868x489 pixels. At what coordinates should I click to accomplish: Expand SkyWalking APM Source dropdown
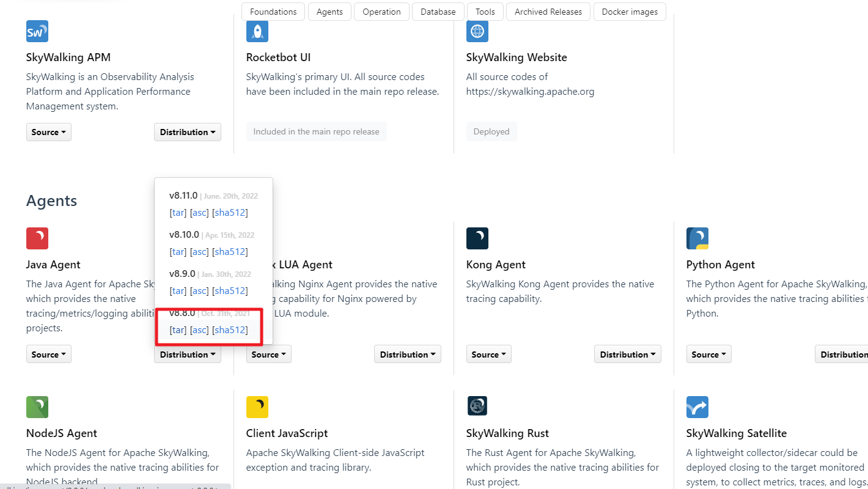coord(49,132)
